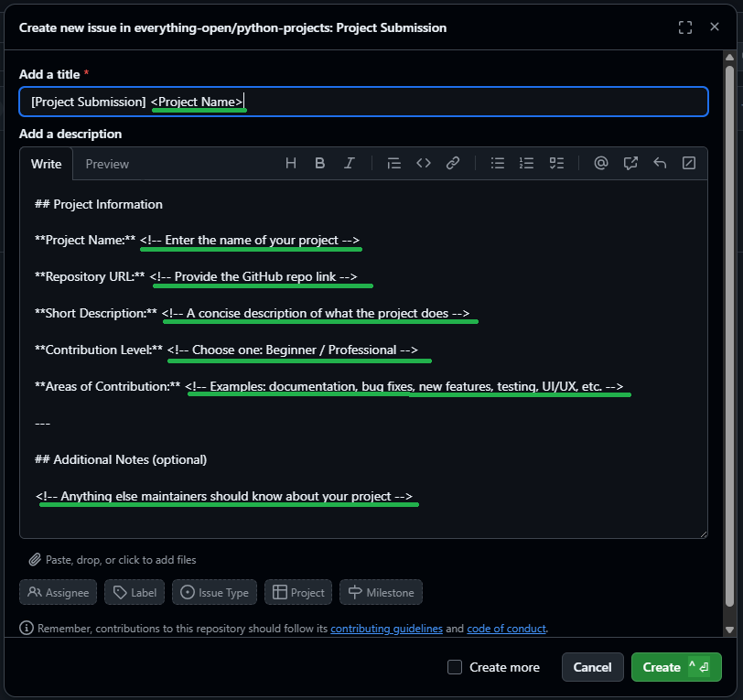The image size is (743, 700).
Task: Insert code formatting with the angle brackets icon
Action: coord(424,164)
